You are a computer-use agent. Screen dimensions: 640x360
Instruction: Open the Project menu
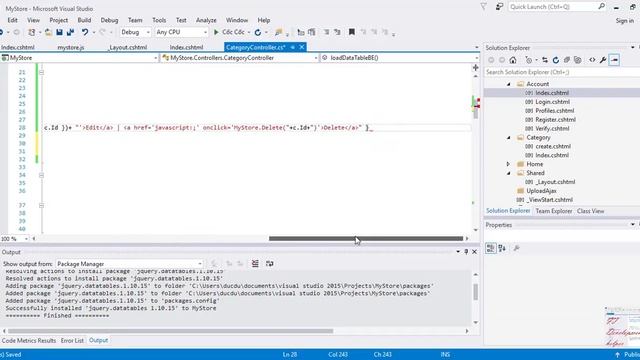[59, 20]
